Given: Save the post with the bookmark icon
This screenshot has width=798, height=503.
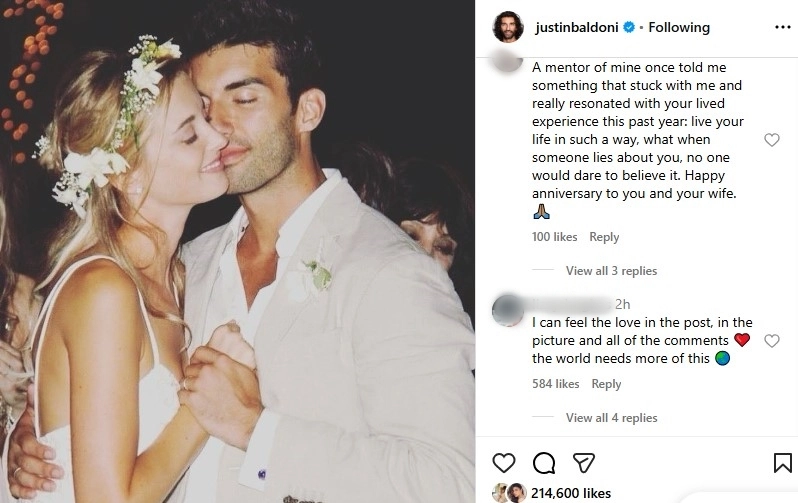Looking at the screenshot, I should [782, 462].
